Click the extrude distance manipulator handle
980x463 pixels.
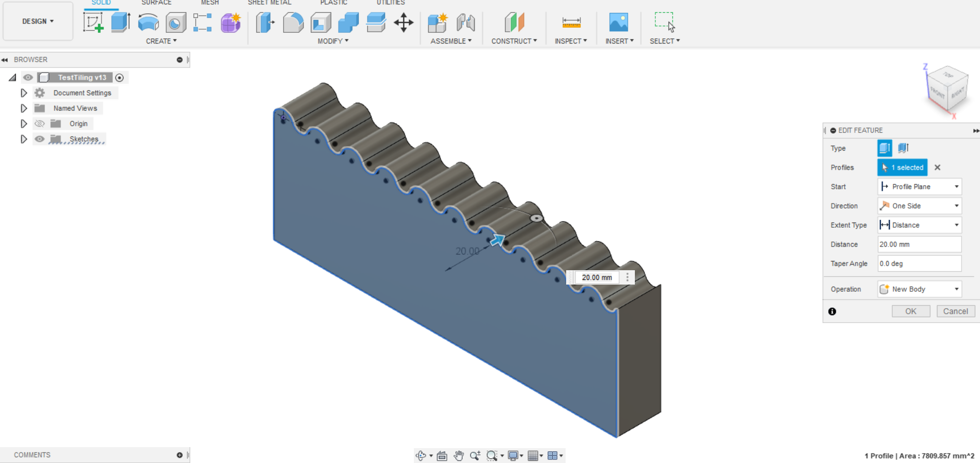[x=537, y=217]
